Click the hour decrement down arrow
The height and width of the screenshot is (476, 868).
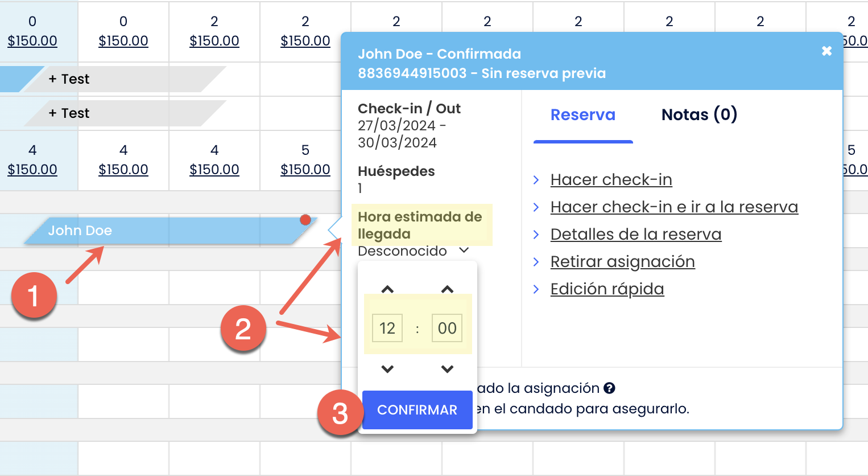(387, 369)
